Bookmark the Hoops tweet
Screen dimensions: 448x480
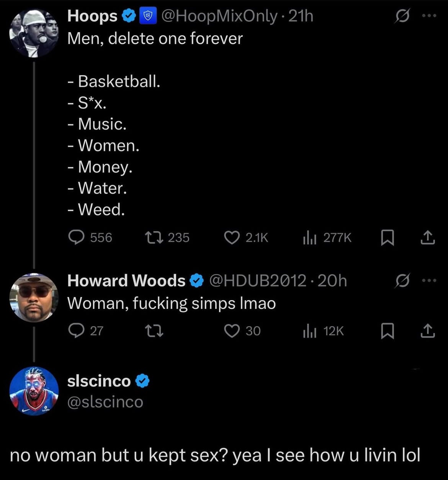pos(387,238)
